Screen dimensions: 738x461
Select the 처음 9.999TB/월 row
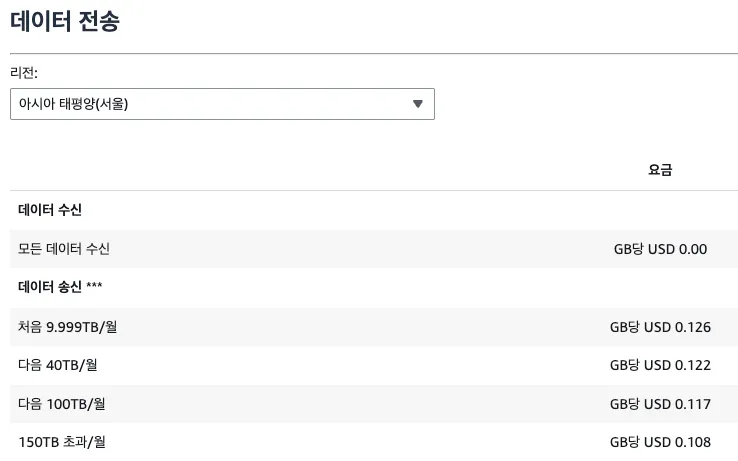point(374,327)
